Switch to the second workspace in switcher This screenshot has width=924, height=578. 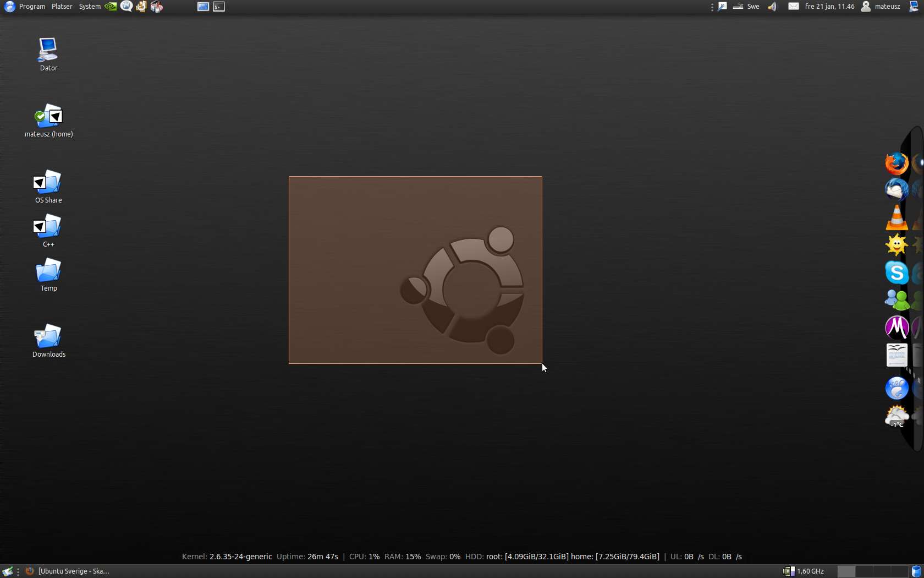[864, 571]
